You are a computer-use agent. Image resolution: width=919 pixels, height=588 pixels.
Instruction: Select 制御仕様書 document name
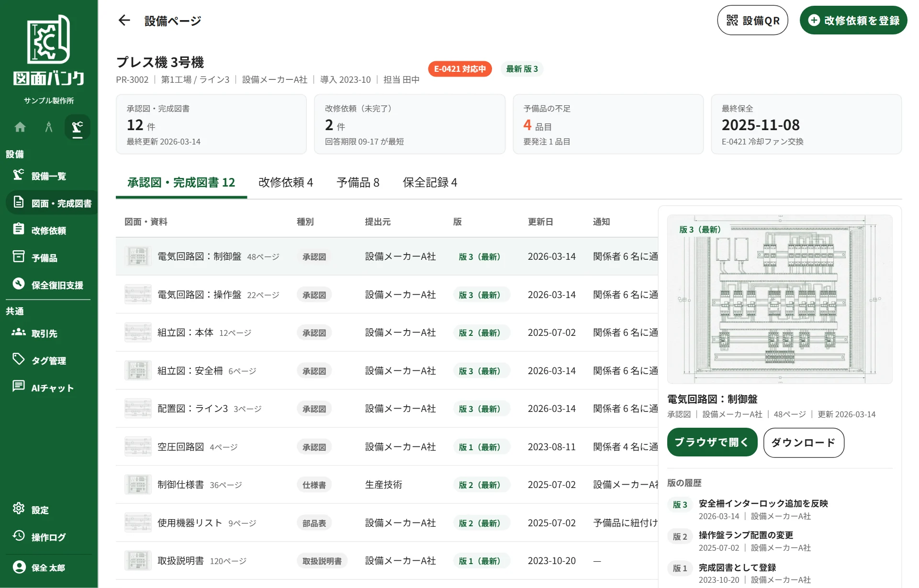[x=181, y=485]
